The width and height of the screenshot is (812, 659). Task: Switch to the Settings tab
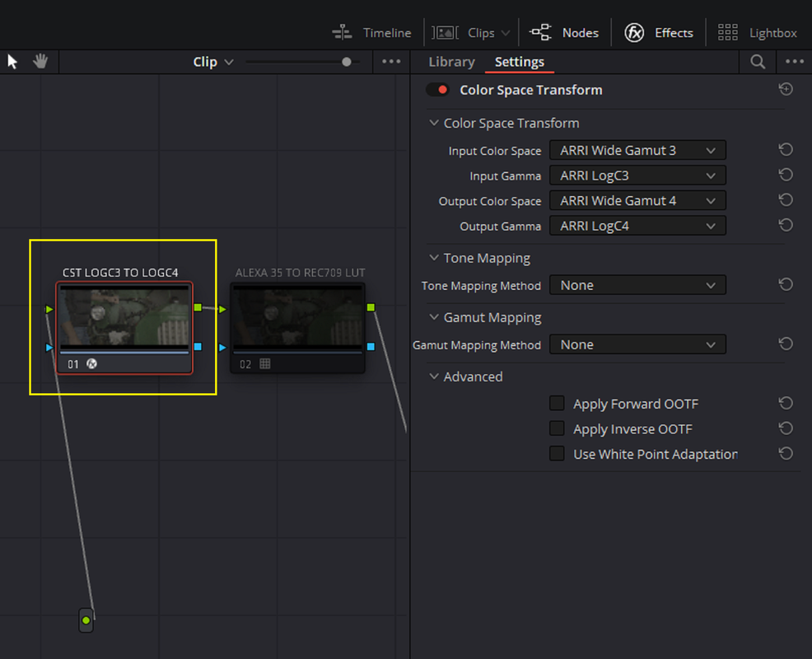[520, 62]
